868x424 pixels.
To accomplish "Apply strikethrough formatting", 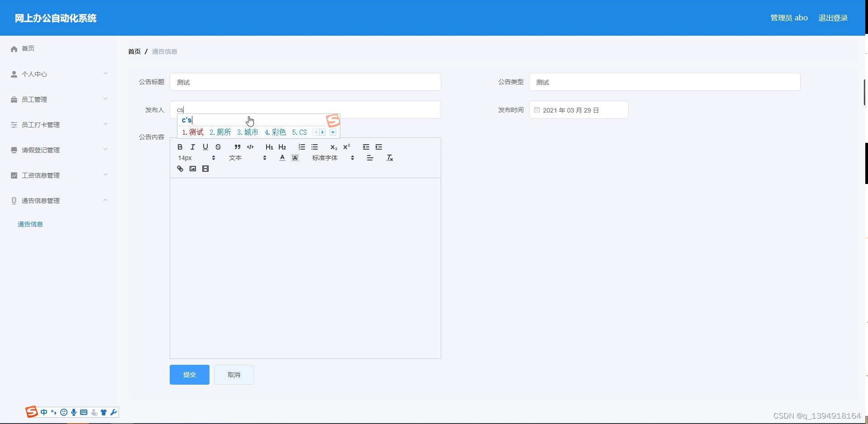I will [x=218, y=147].
